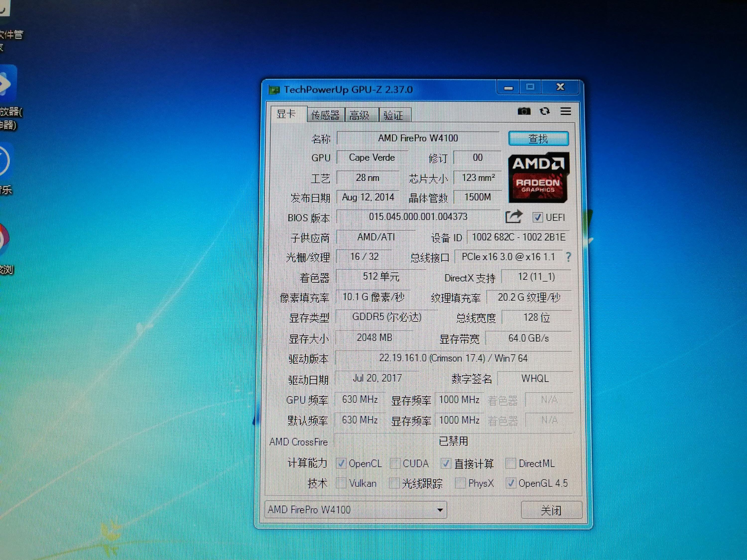Toggle the OpenCL checkbox
The width and height of the screenshot is (747, 560).
341,463
